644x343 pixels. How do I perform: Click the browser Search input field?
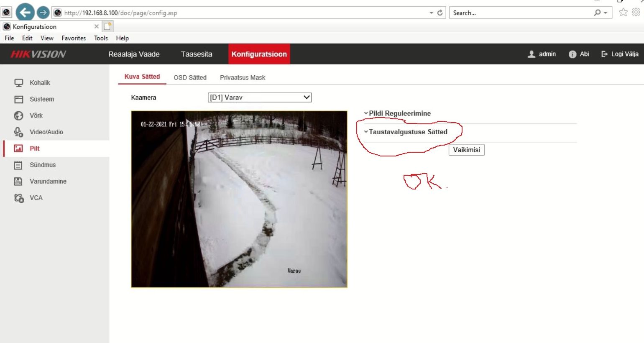521,13
